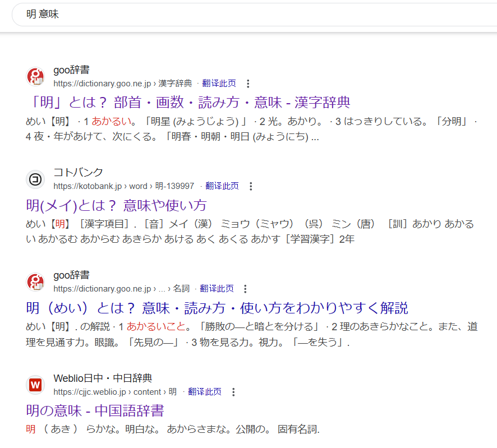Image resolution: width=497 pixels, height=448 pixels.
Task: Open 明(メイ)とは？意味や使い方 result
Action: coord(116,205)
